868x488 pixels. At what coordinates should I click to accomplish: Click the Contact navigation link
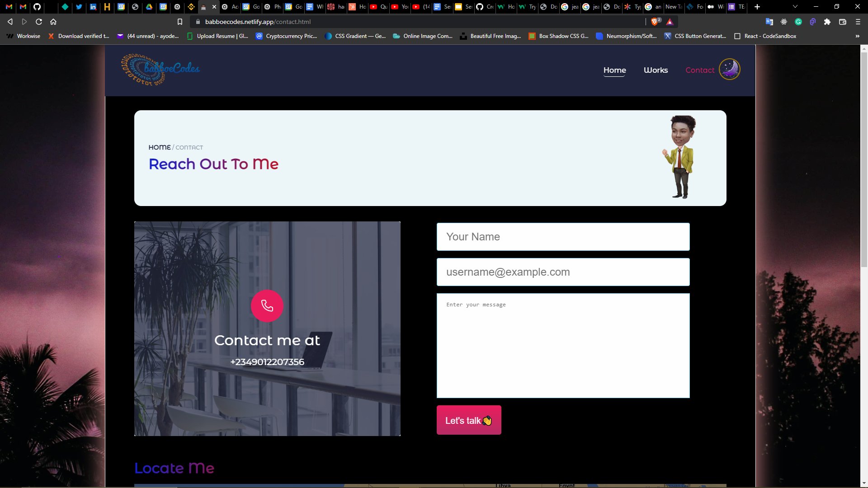tap(700, 70)
